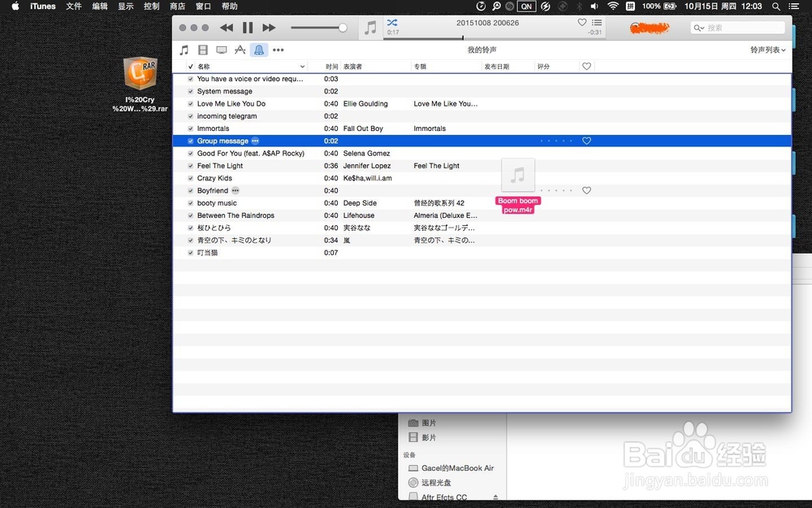Uncheck the incoming telegram ringtone
812x508 pixels.
(x=191, y=116)
